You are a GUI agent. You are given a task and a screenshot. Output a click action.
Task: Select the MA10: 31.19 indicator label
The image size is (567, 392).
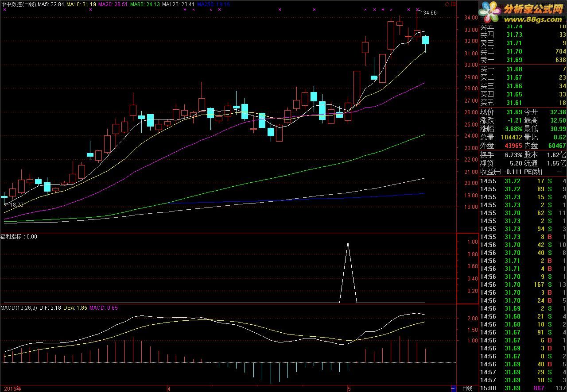(x=81, y=4)
